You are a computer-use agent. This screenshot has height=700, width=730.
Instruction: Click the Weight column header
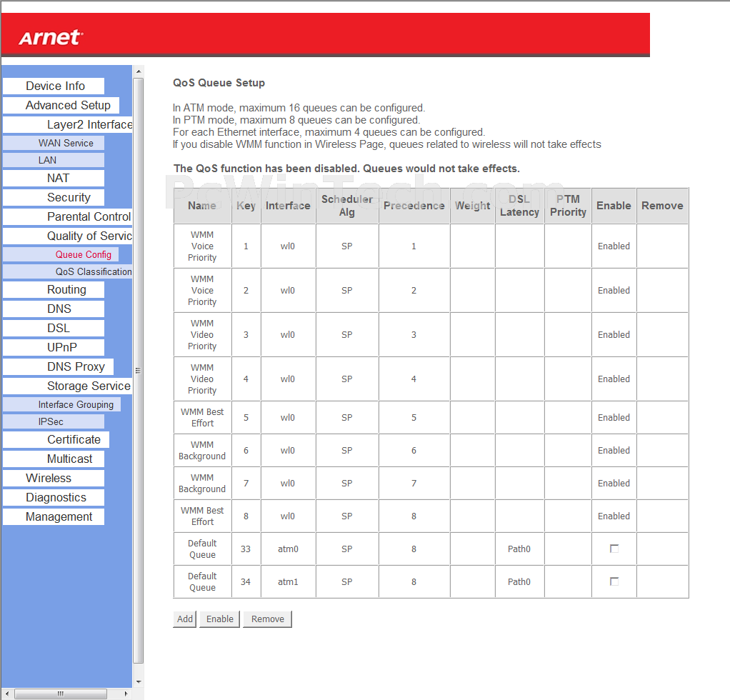[473, 206]
